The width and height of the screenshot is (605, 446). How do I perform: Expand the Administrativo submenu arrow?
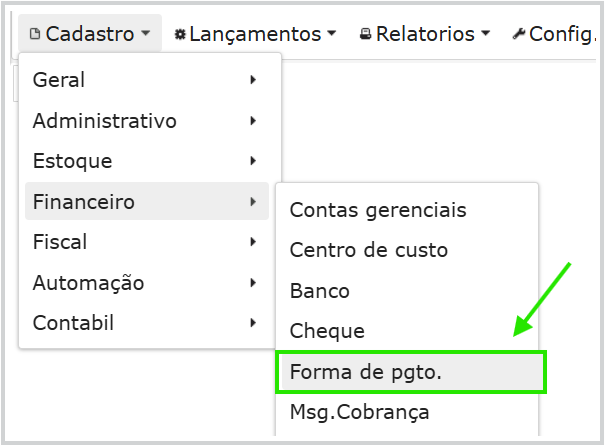[254, 121]
